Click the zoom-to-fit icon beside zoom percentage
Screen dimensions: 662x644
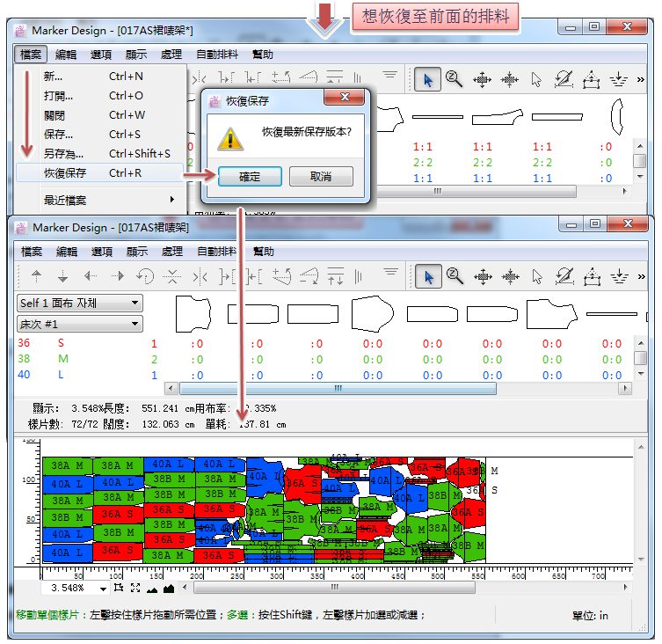[135, 588]
